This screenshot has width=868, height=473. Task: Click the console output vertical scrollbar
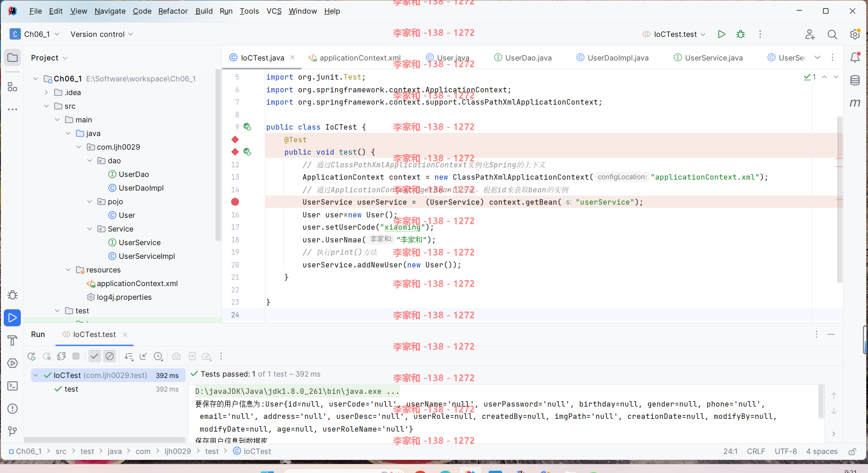coord(821,401)
